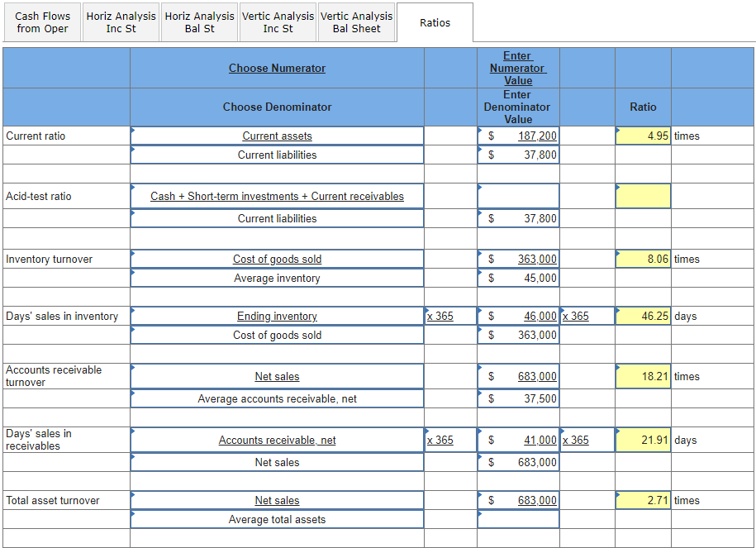Click the empty Average total assets value field
The image size is (756, 548).
[518, 520]
